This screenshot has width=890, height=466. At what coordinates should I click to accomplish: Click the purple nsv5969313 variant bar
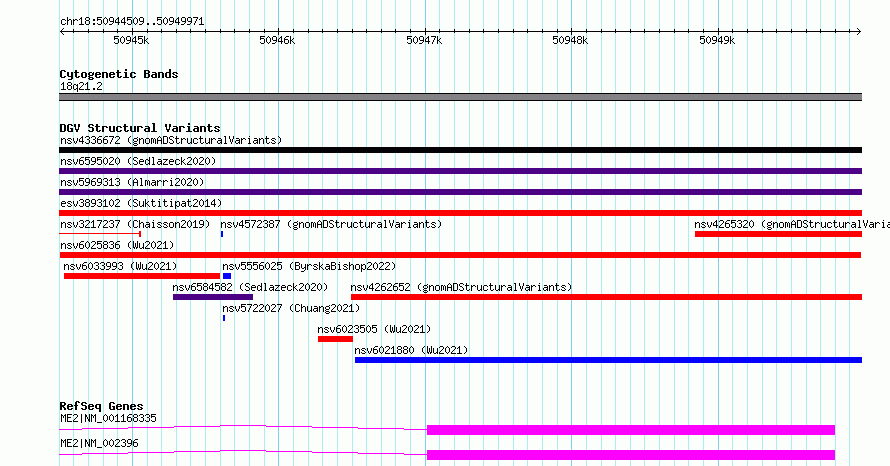tap(460, 192)
